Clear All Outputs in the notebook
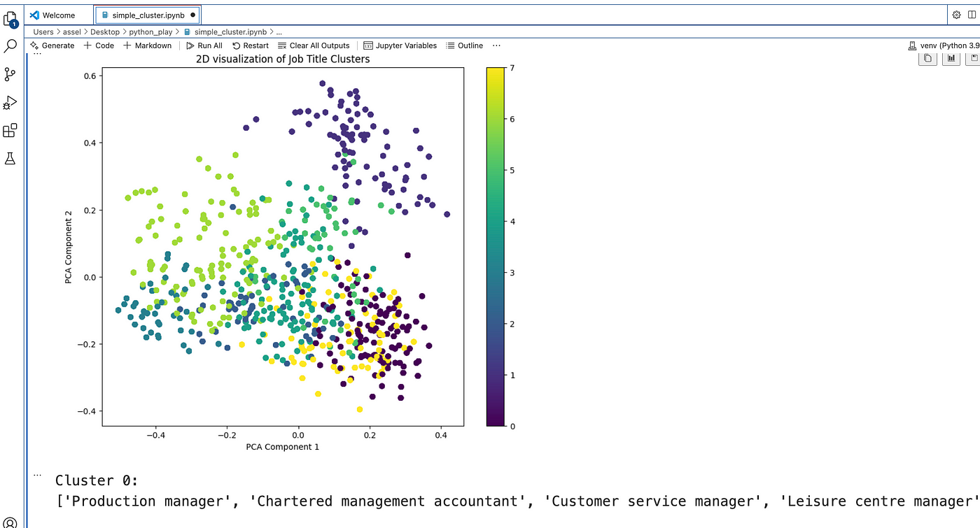 click(314, 45)
